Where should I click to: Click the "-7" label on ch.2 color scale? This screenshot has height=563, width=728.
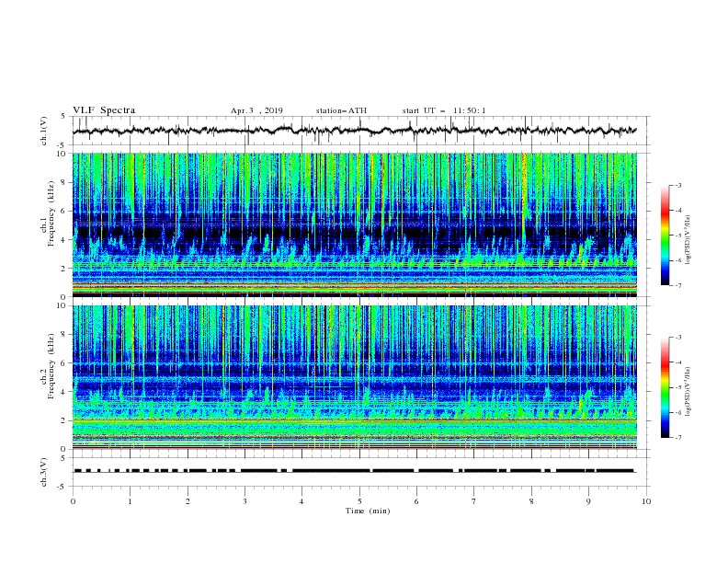(x=678, y=437)
